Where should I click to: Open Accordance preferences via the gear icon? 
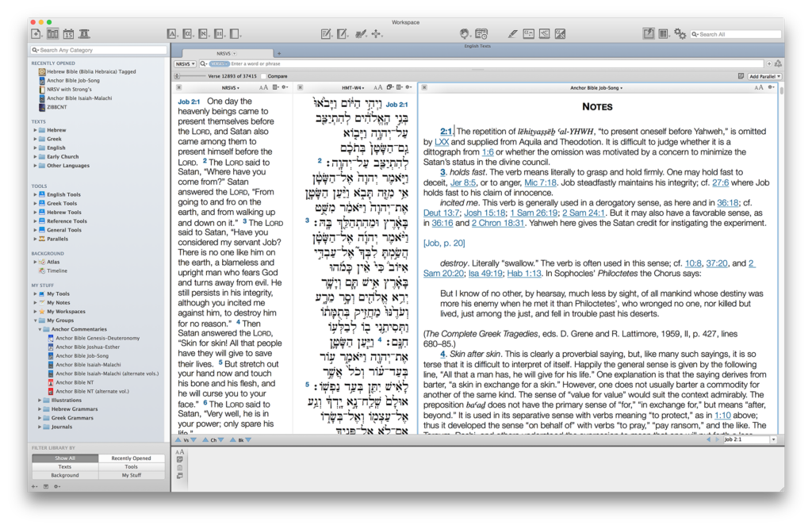coord(681,34)
